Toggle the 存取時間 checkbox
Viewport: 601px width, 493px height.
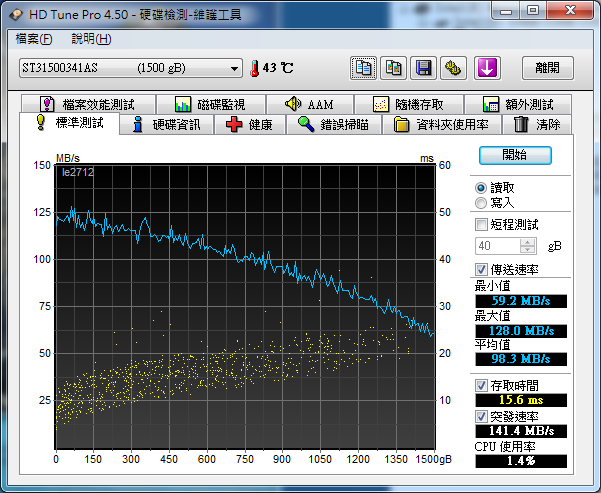[x=482, y=385]
